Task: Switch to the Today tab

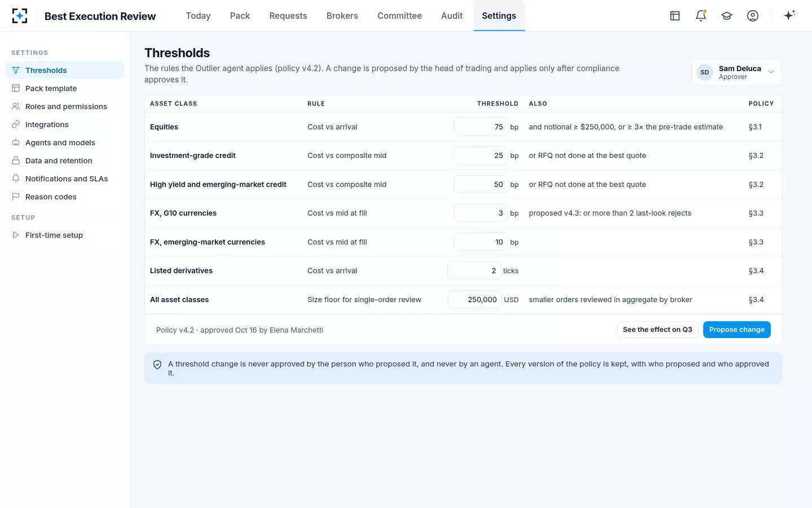Action: [198, 16]
